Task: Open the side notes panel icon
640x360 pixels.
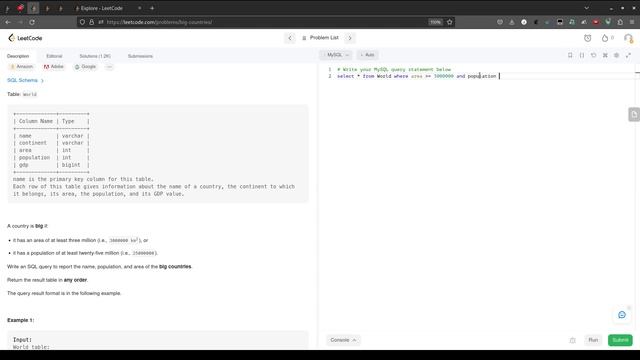Action: (634, 115)
